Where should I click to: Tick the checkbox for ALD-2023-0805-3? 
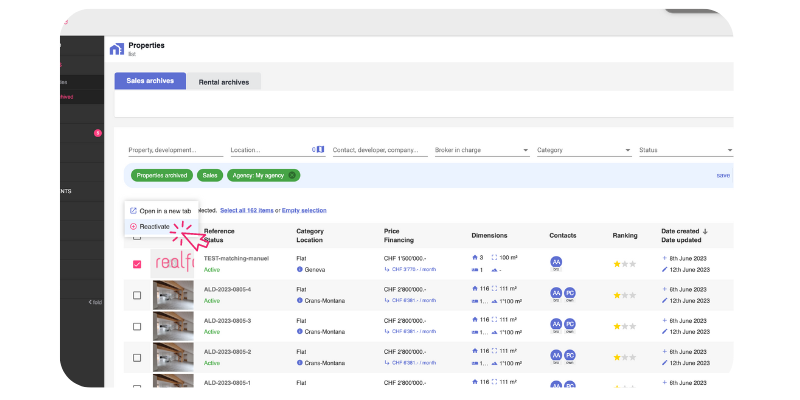point(137,326)
